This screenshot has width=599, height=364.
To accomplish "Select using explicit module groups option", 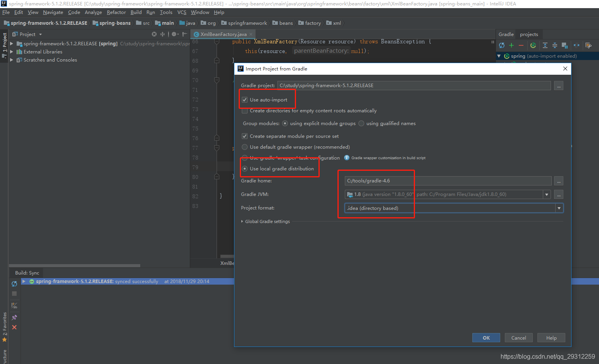I will tap(285, 124).
